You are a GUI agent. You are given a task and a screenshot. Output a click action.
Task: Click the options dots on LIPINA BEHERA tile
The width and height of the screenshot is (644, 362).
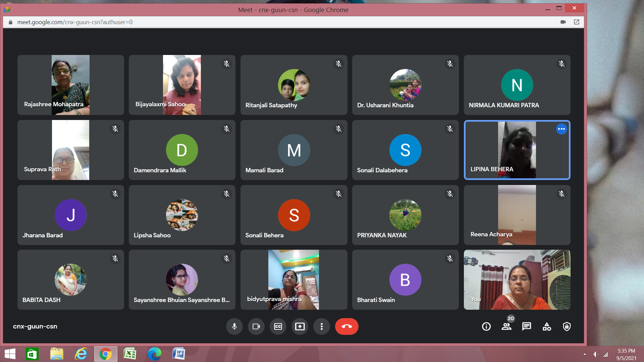561,129
